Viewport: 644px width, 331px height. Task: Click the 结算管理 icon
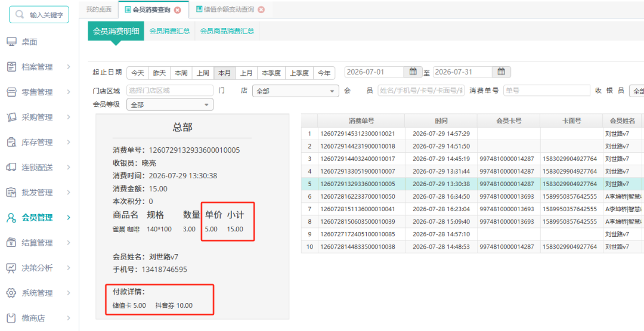pos(11,243)
